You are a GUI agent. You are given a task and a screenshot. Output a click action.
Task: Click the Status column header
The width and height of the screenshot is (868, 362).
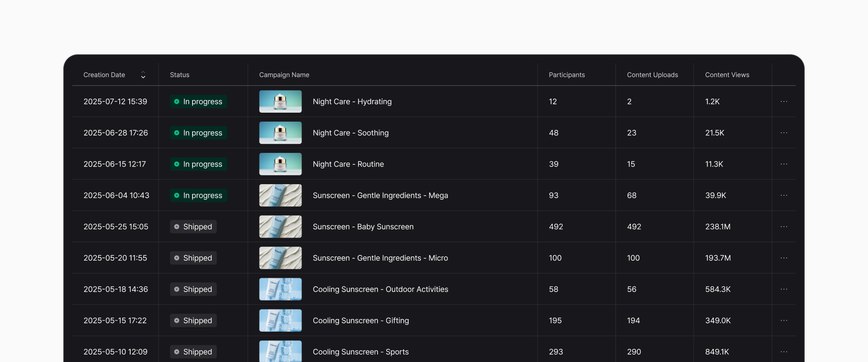point(179,75)
